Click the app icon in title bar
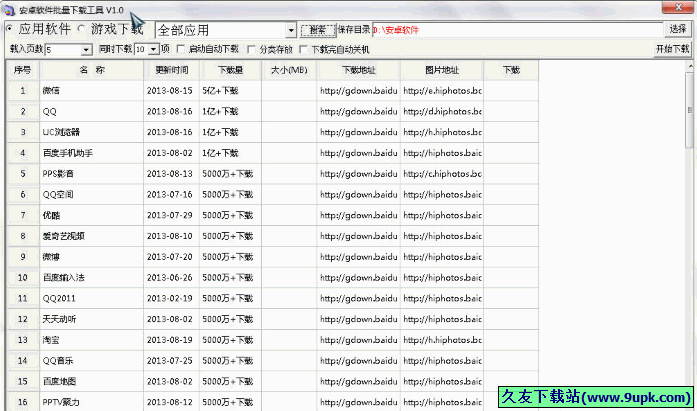This screenshot has height=411, width=697. [x=9, y=10]
